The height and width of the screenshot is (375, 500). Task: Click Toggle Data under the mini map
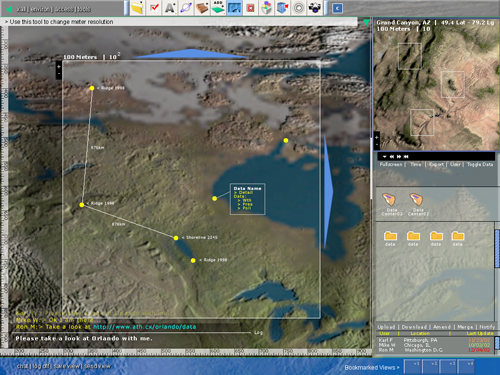point(480,164)
